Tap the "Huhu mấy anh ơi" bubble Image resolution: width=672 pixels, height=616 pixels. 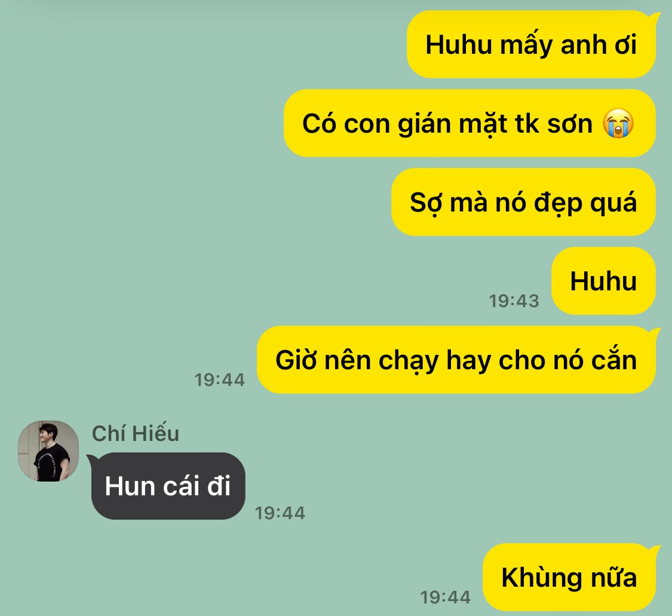[532, 45]
